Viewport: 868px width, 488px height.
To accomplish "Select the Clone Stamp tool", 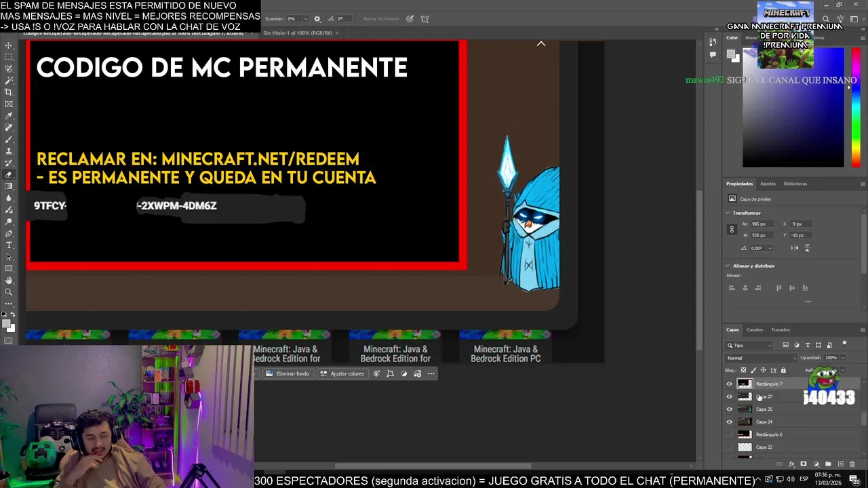I will click(9, 151).
